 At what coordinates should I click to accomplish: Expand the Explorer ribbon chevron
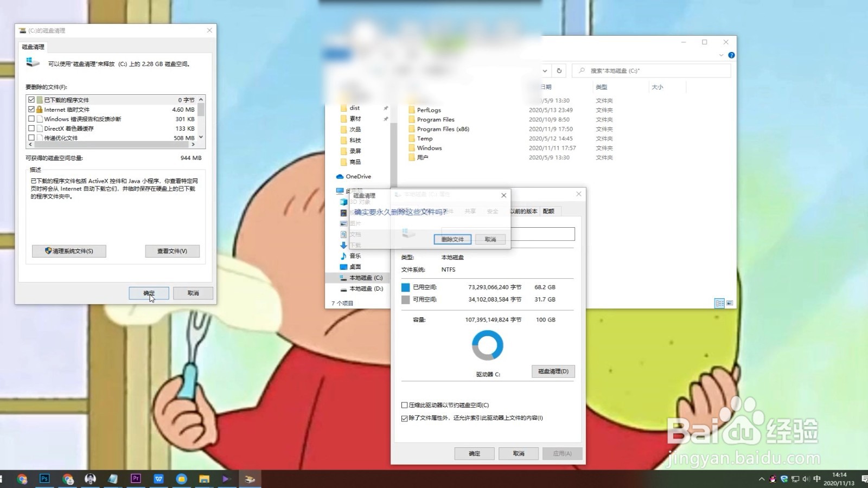tap(721, 55)
